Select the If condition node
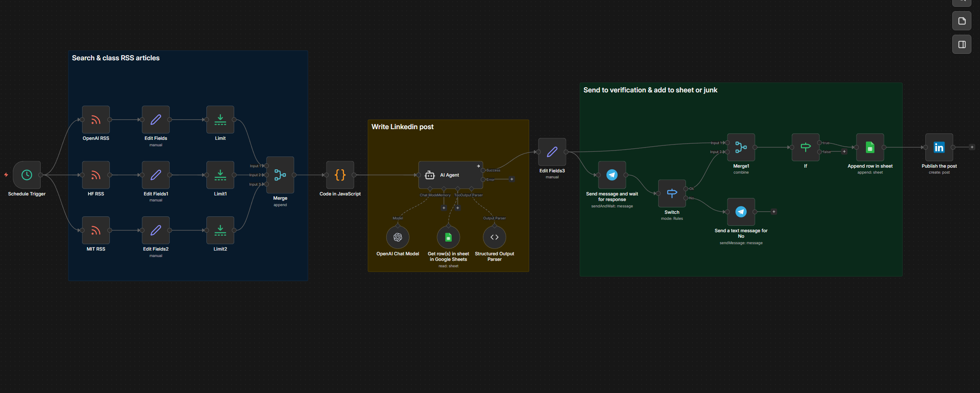This screenshot has width=980, height=393. (x=805, y=148)
